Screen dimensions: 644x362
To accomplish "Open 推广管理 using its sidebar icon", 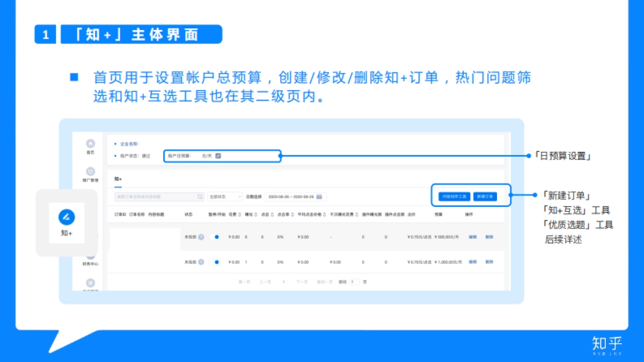I will 90,170.
